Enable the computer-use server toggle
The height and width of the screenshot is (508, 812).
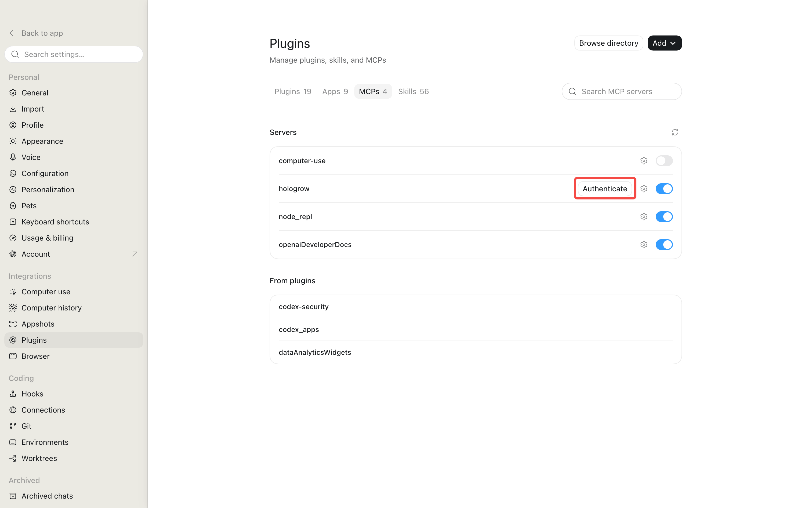[x=664, y=161]
